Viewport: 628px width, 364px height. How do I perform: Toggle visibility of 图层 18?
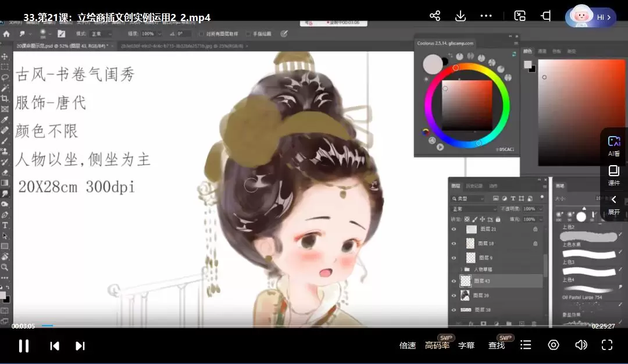click(454, 244)
